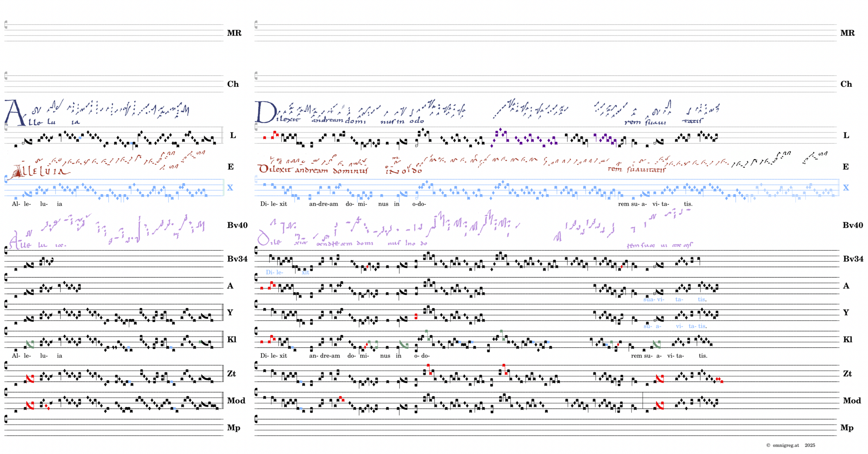
Task: Click the clef at start of left Bv34 staff
Action: tap(6, 250)
